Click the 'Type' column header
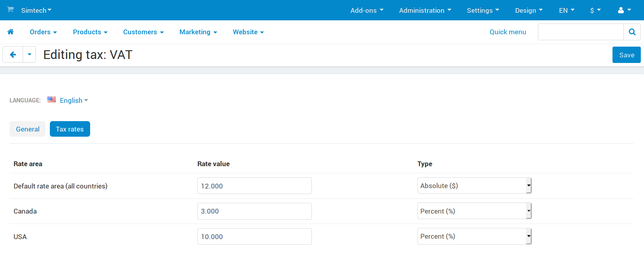Image resolution: width=644 pixels, height=259 pixels. pyautogui.click(x=425, y=164)
